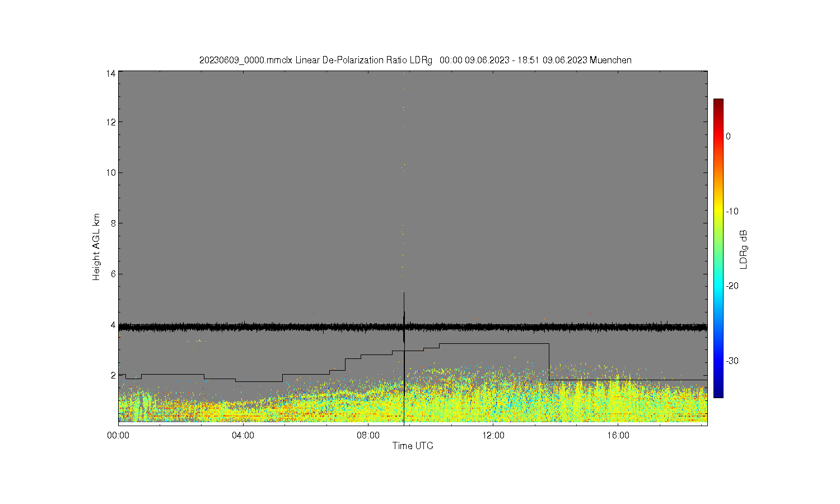The height and width of the screenshot is (504, 840).
Task: Click the thick black noisy line at 4 km
Action: click(x=413, y=327)
